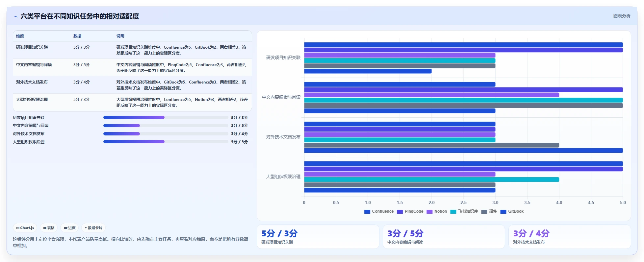Viewport: 644px width, 262px height.
Task: Open the 3分 / 5分 中文内容编辑与阅读 data card
Action: coord(444,237)
